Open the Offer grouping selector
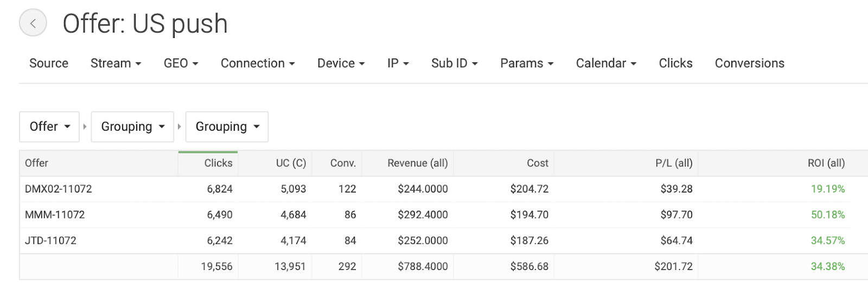868x289 pixels. click(x=49, y=127)
